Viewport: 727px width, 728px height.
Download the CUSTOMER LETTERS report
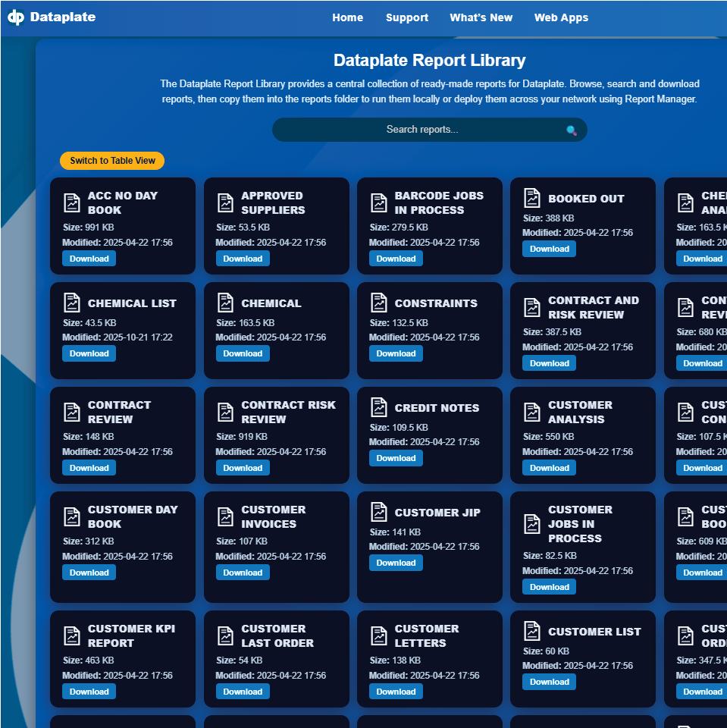[396, 692]
